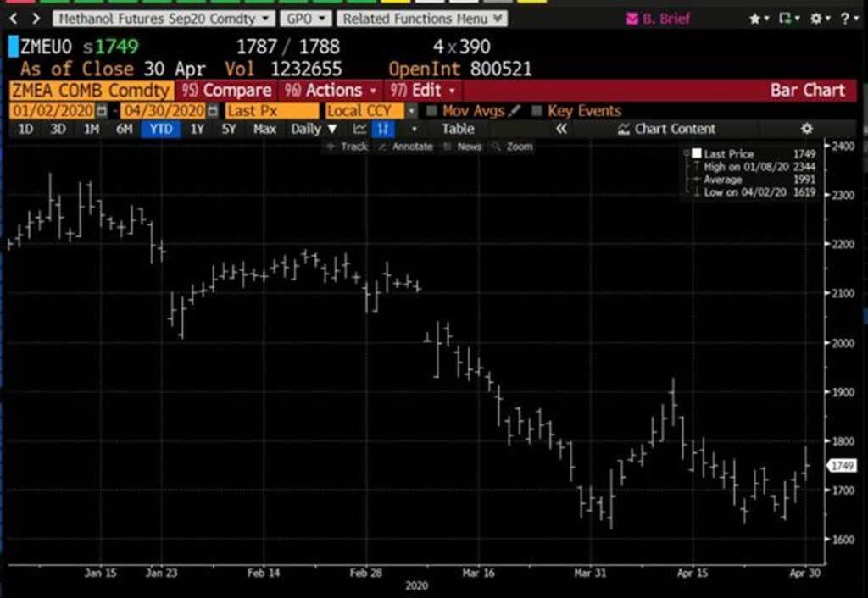This screenshot has width=868, height=598.
Task: Edit moving averages with pencil icon
Action: [x=514, y=111]
